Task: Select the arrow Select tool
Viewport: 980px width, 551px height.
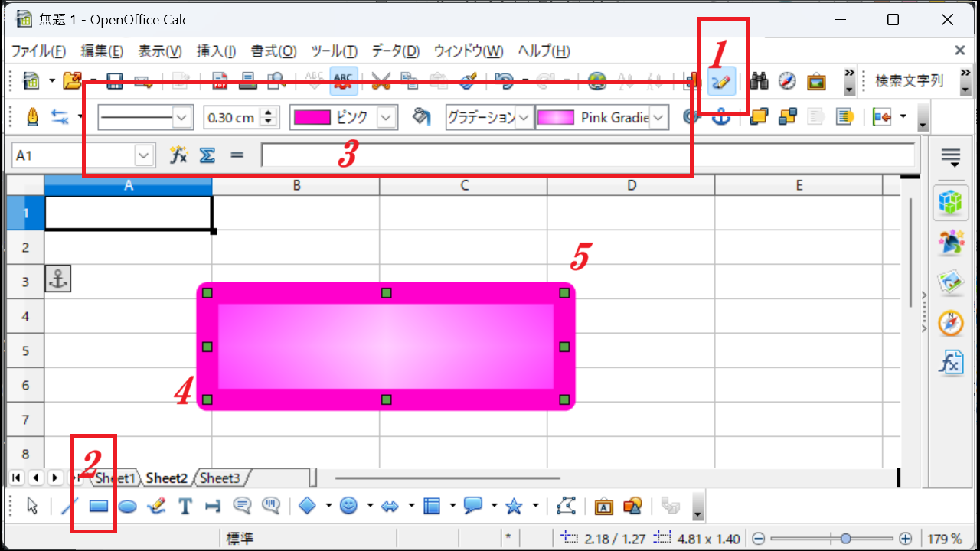Action: point(32,506)
